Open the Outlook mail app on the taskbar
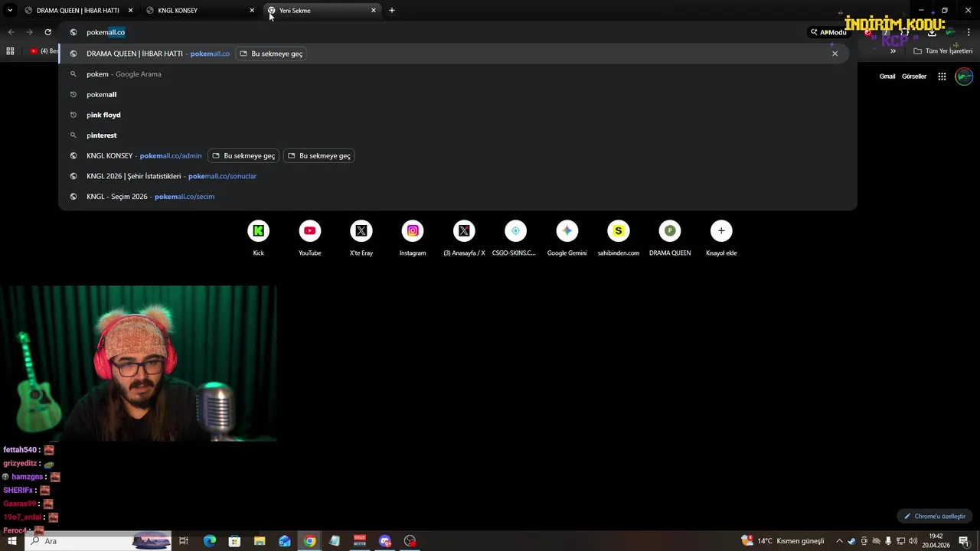 tap(285, 541)
